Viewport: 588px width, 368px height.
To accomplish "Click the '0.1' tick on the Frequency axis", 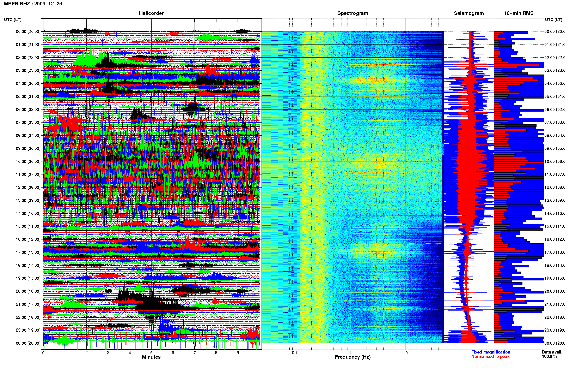I will (295, 353).
